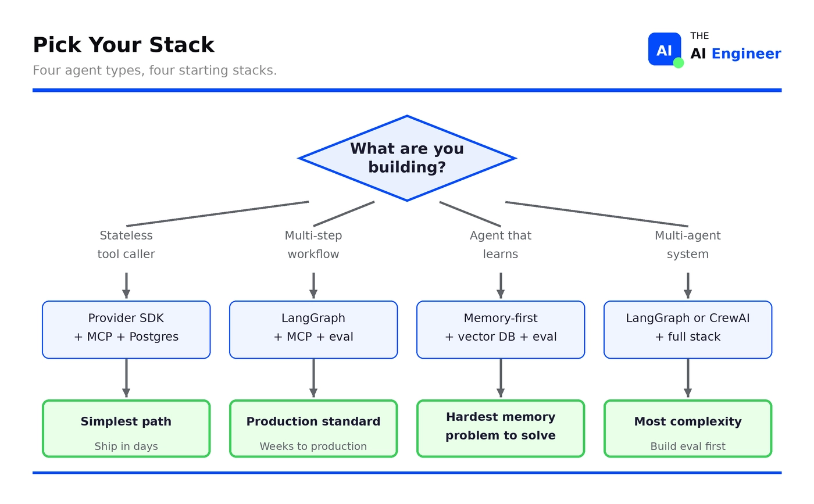The height and width of the screenshot is (504, 814).
Task: Click the 'Pick Your Stack' title
Action: 124,45
